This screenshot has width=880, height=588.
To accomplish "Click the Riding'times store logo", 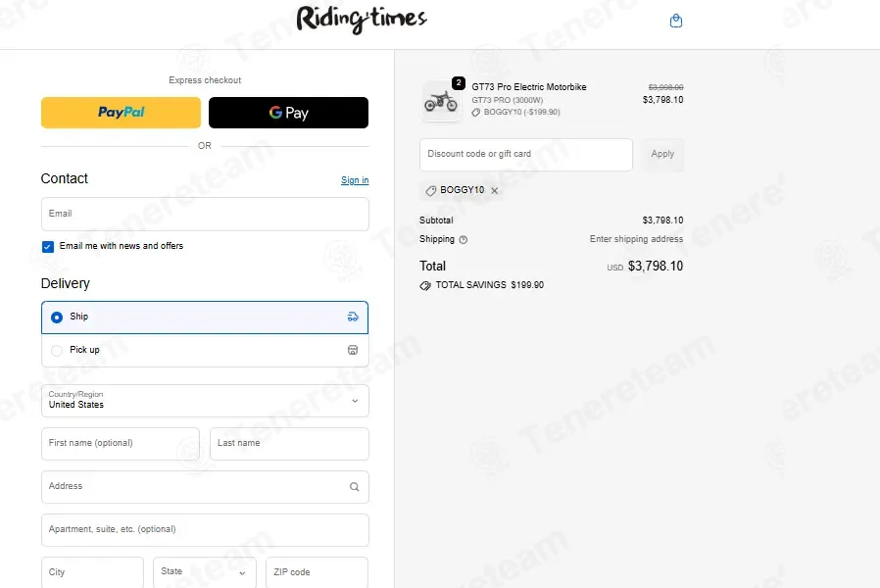I will [x=362, y=19].
